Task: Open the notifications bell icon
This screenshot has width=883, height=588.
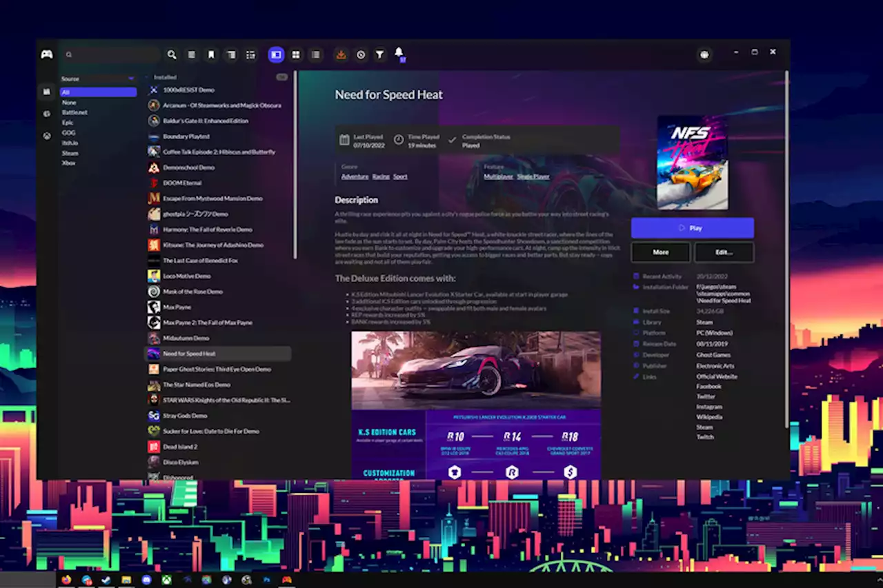Action: [x=399, y=53]
